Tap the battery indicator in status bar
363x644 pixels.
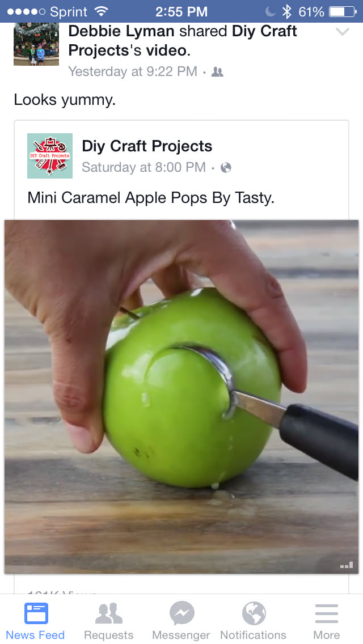point(343,11)
